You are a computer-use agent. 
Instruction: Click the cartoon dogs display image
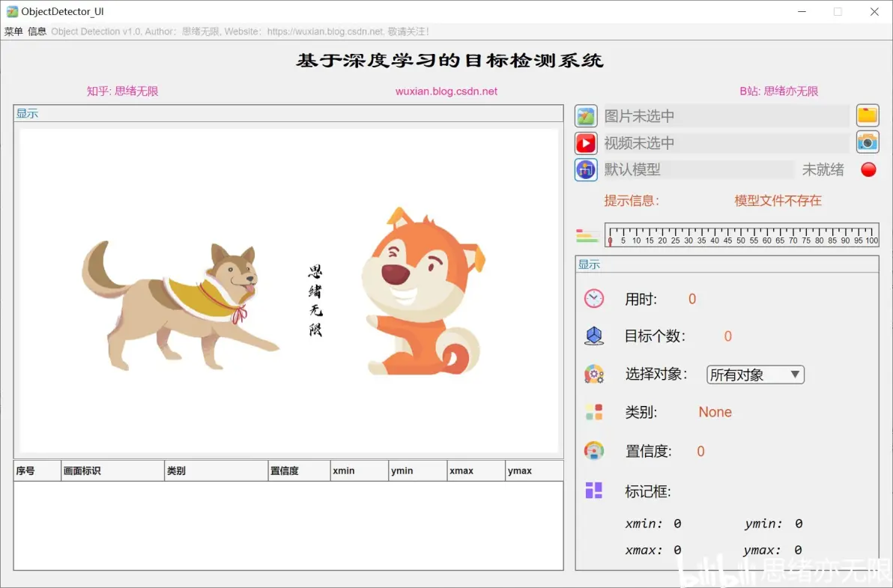(x=288, y=291)
